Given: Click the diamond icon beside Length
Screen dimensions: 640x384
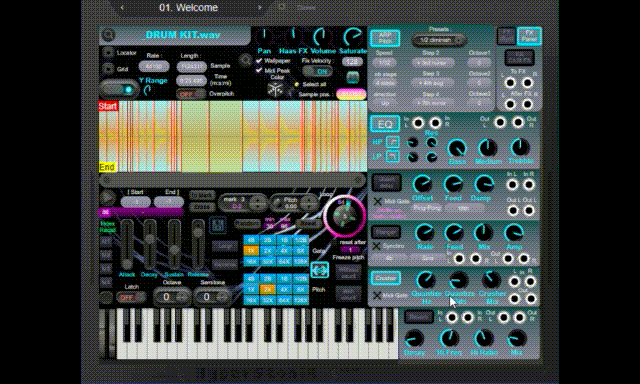Looking at the screenshot, I should [245, 60].
